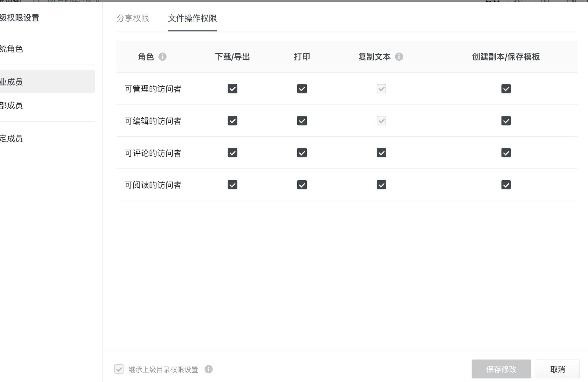588x382 pixels.
Task: Click the 可管理的访问者 role label
Action: coord(153,89)
